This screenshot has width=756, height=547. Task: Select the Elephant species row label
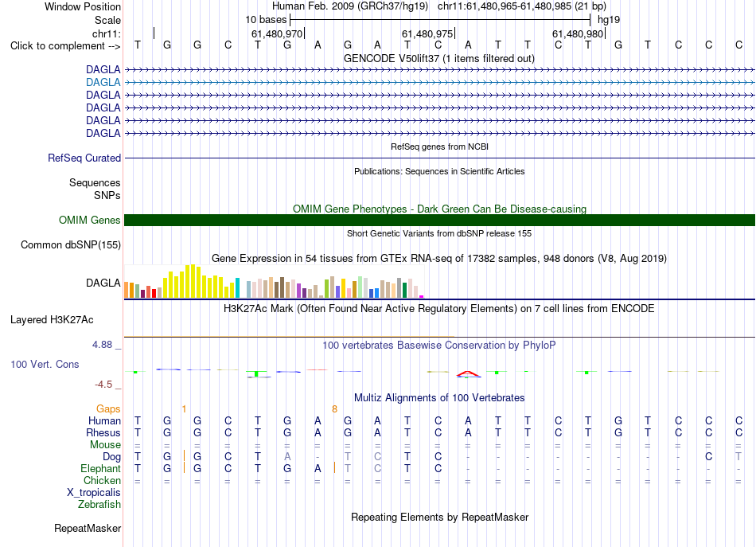(x=100, y=468)
